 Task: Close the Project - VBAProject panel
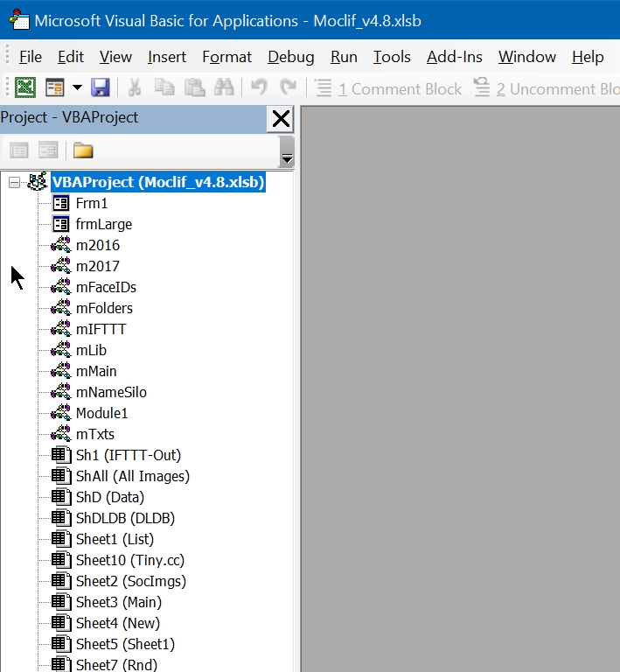281,118
